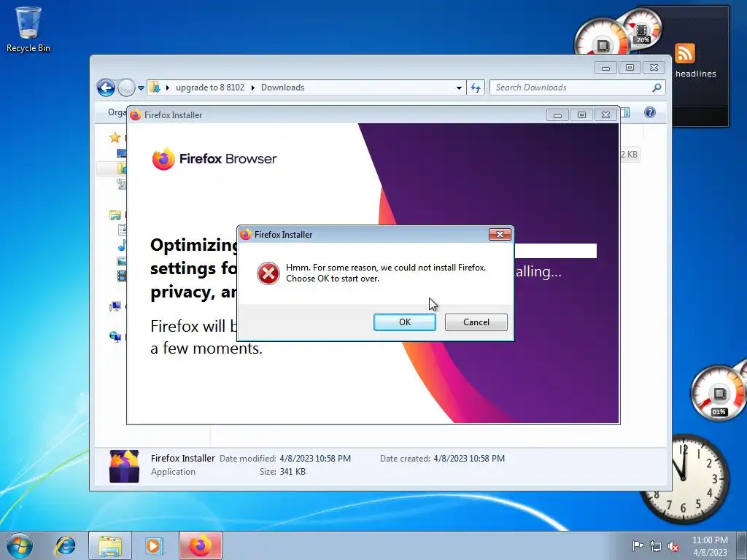Click the Downloads breadcrumb in address bar
This screenshot has width=747, height=560.
[x=282, y=87]
